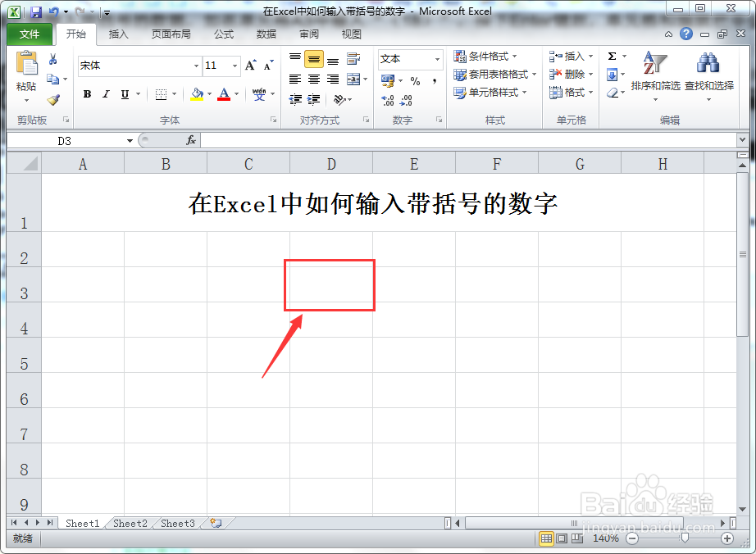Toggle align text left
Image resolution: width=756 pixels, height=554 pixels.
pos(295,79)
